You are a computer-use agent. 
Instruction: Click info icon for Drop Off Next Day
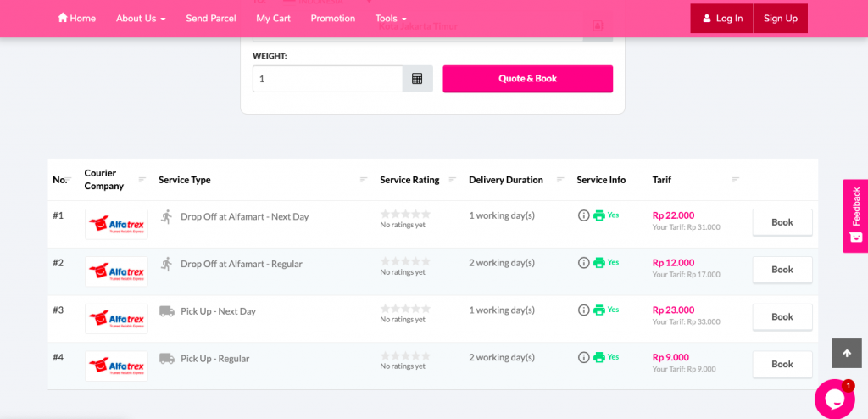tap(583, 215)
